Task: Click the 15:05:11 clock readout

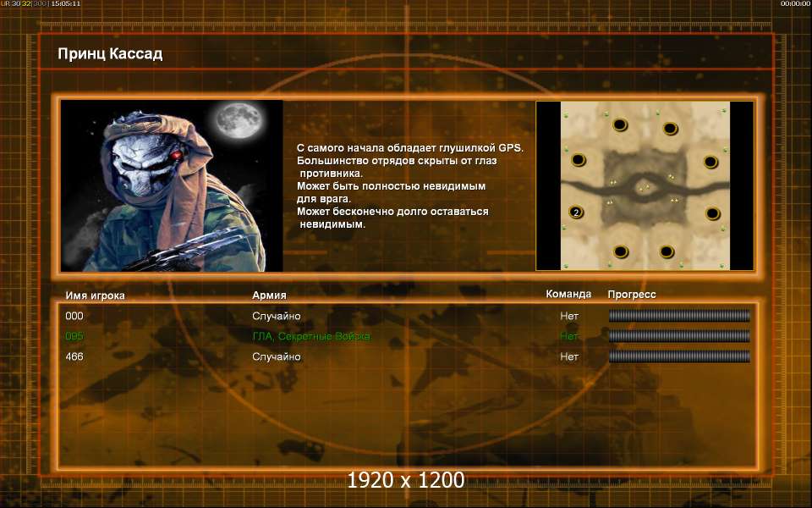Action: coord(66,3)
